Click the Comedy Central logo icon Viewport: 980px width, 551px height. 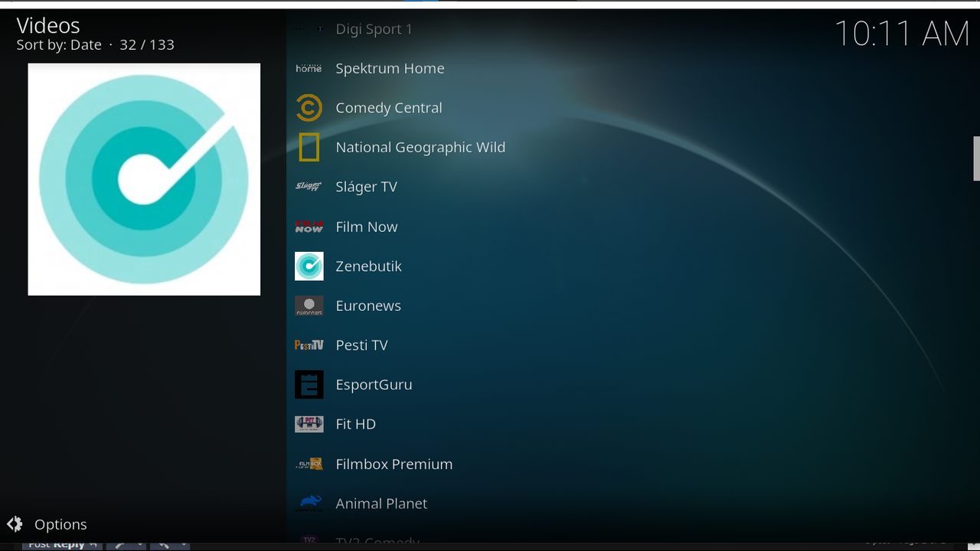pyautogui.click(x=309, y=108)
